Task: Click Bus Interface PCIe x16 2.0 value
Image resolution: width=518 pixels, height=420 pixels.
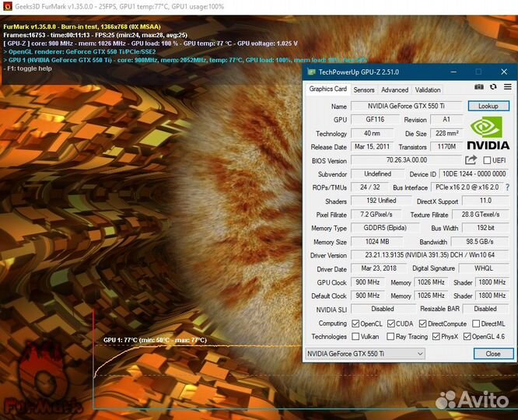Action: (467, 187)
